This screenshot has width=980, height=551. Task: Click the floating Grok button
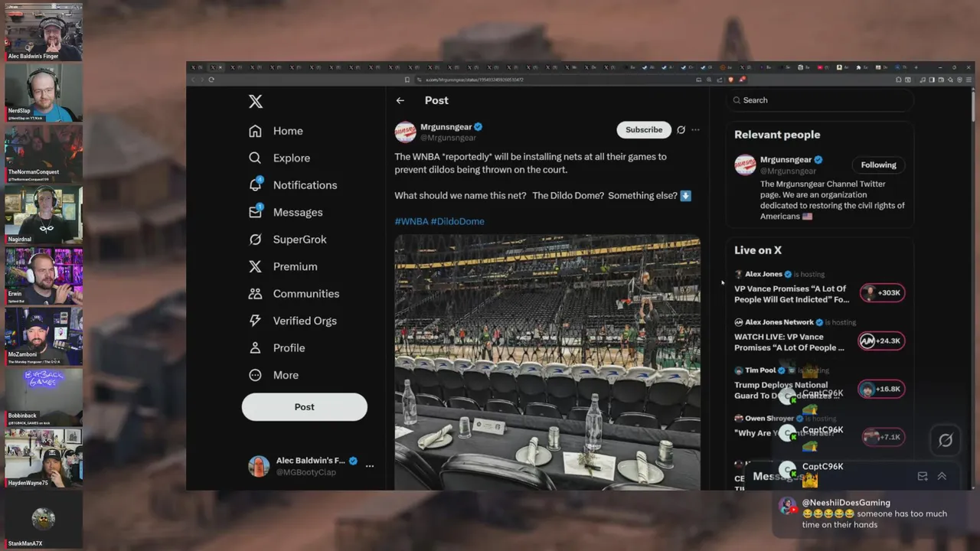(946, 440)
